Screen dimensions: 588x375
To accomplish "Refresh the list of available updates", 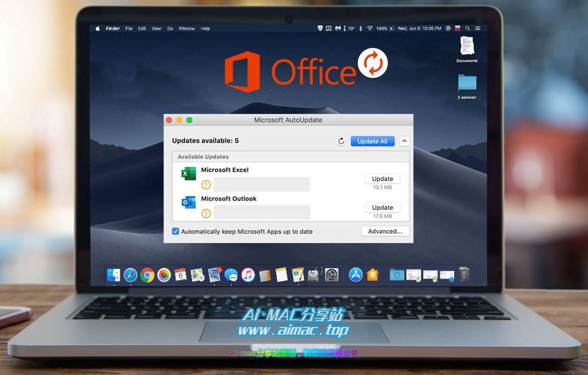I will [341, 141].
